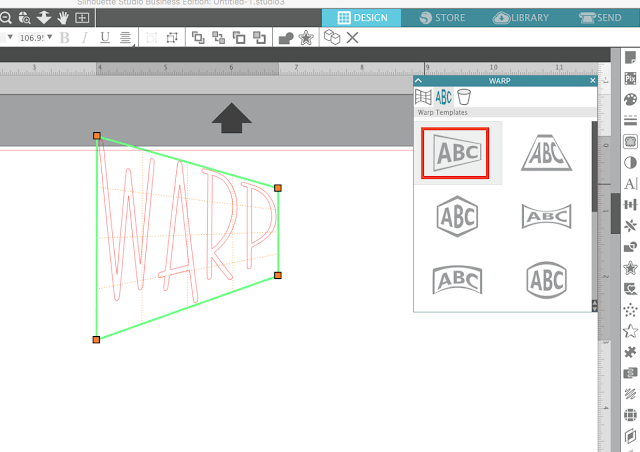
Task: Click bring forward icon
Action: (x=218, y=38)
